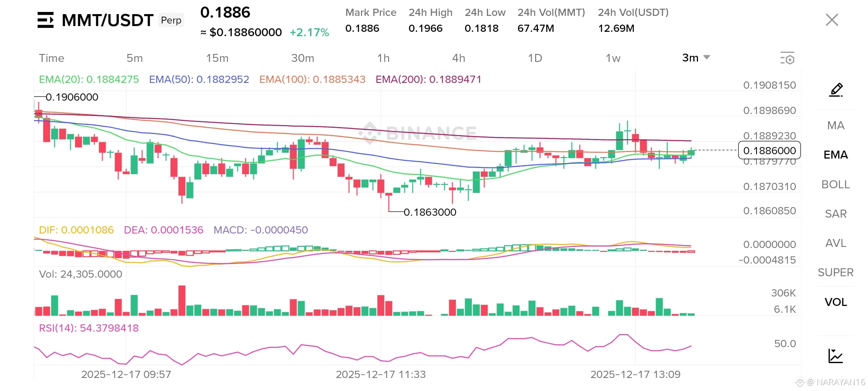Click the EMA(100) legend value
Viewport: 868px width, 391px height.
coord(312,79)
